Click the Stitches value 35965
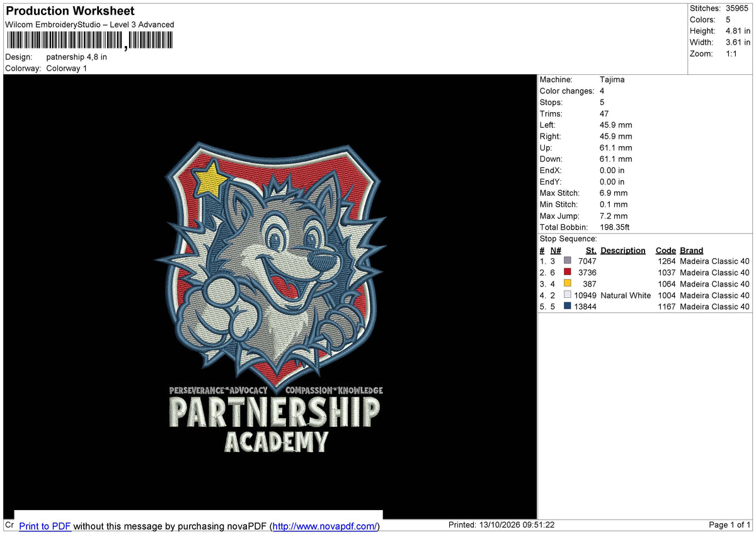 point(738,8)
